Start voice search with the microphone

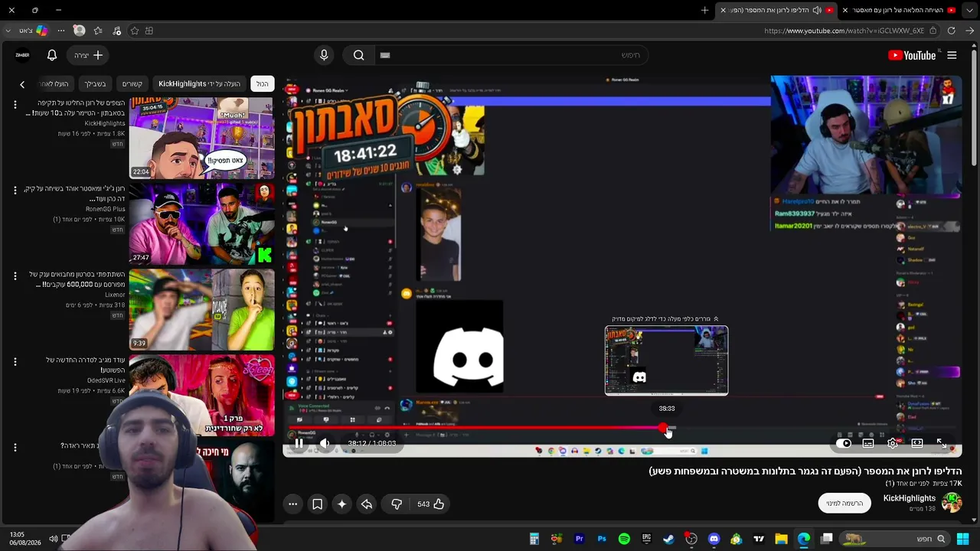324,55
